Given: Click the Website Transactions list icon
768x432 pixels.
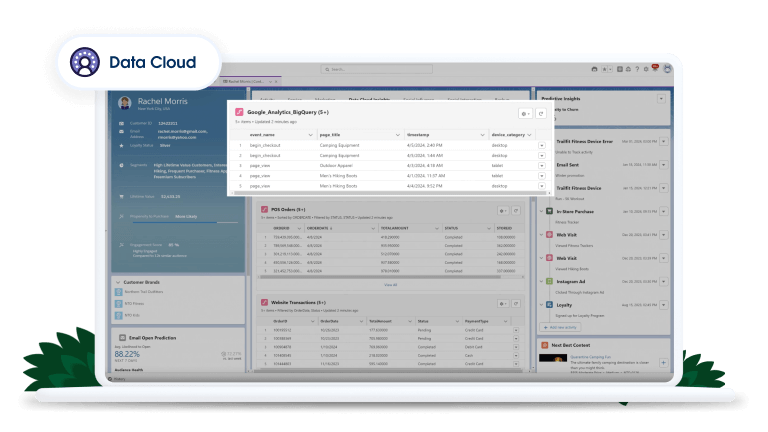Looking at the screenshot, I should pyautogui.click(x=264, y=301).
